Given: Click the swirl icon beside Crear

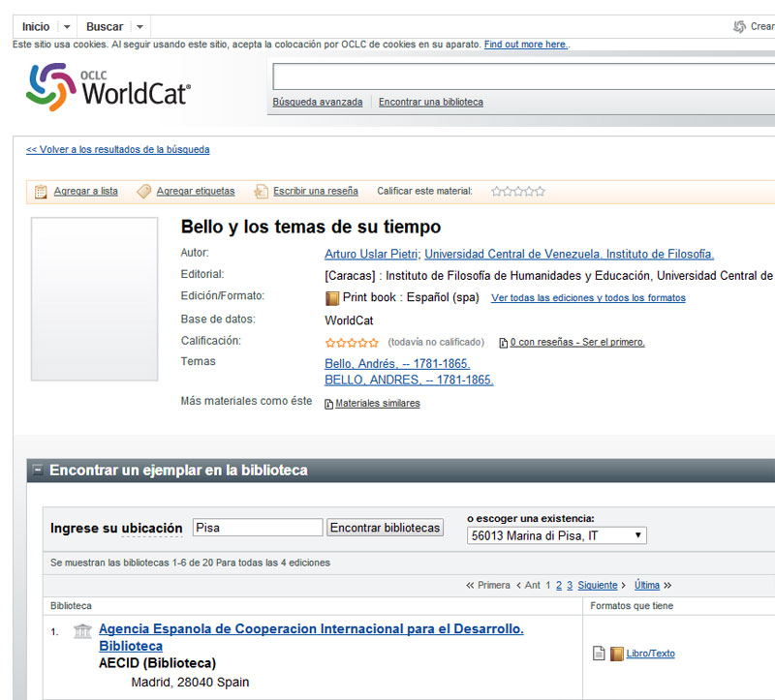Looking at the screenshot, I should tap(739, 27).
